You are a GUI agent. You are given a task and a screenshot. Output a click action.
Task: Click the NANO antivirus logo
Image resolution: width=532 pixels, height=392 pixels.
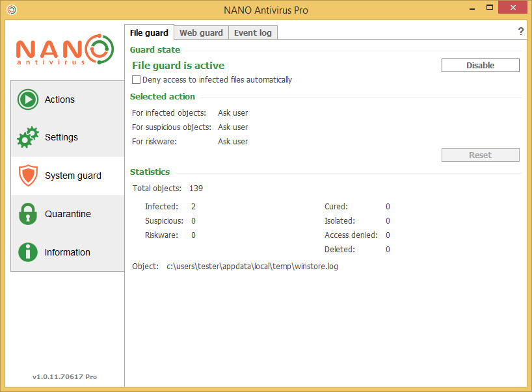(x=65, y=49)
